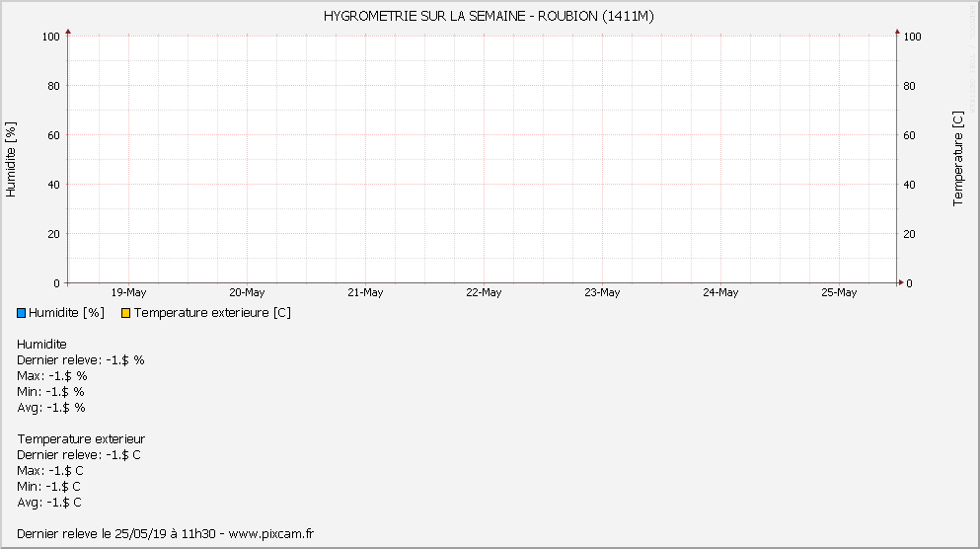Click the 'Avg: -1.$ C' temperature line

[x=49, y=502]
